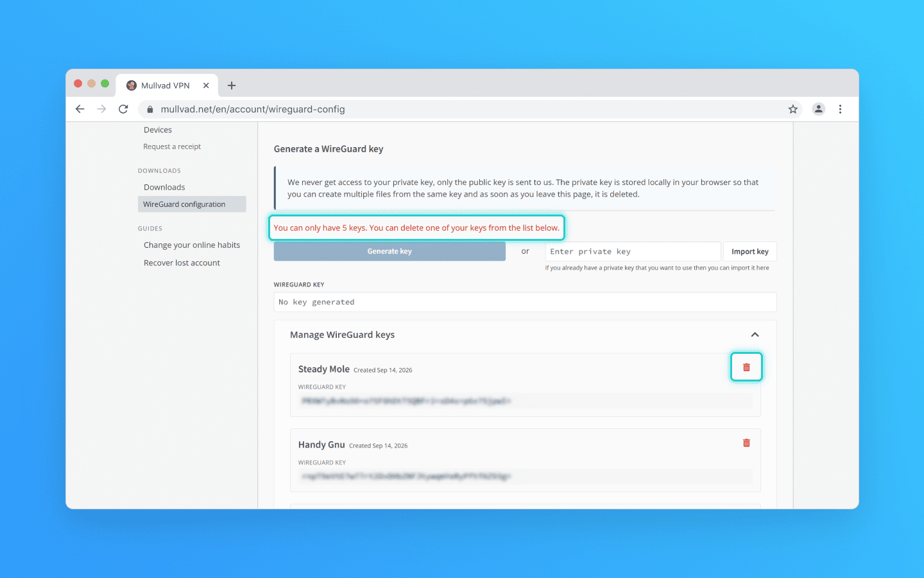Click the blurred Handy Gnu key value
Image resolution: width=924 pixels, height=578 pixels.
tap(406, 477)
